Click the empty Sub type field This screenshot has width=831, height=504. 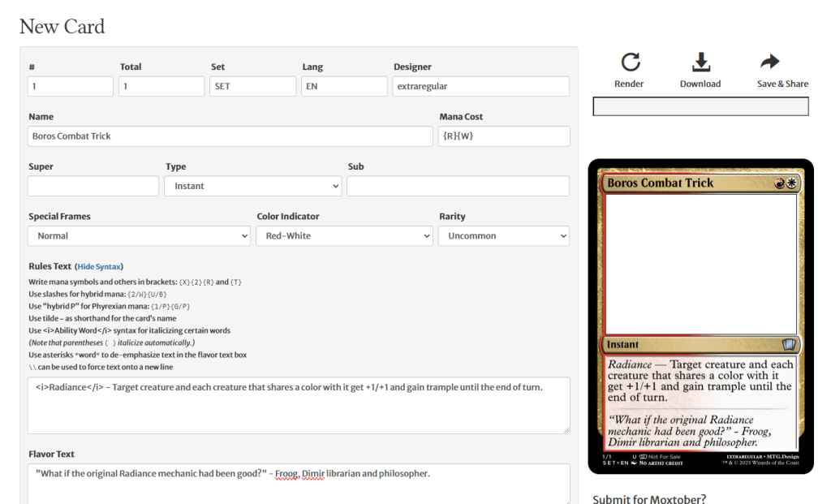[459, 186]
